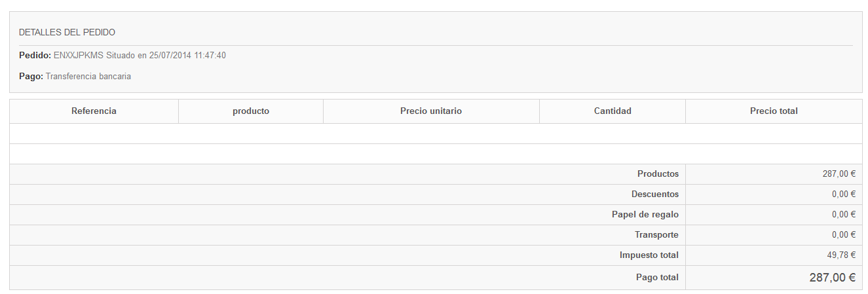The height and width of the screenshot is (294, 868).
Task: Click the producto column header
Action: point(251,111)
